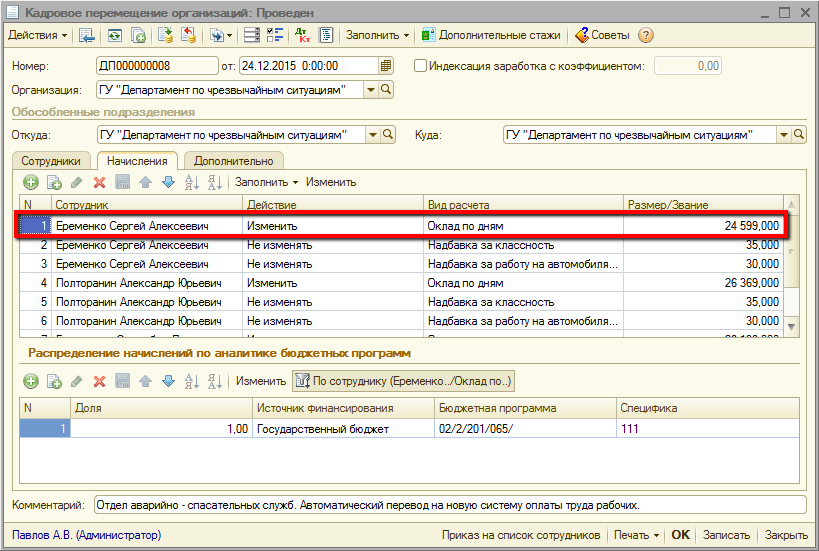Click the Записать button
This screenshot has width=819, height=551.
pos(726,535)
